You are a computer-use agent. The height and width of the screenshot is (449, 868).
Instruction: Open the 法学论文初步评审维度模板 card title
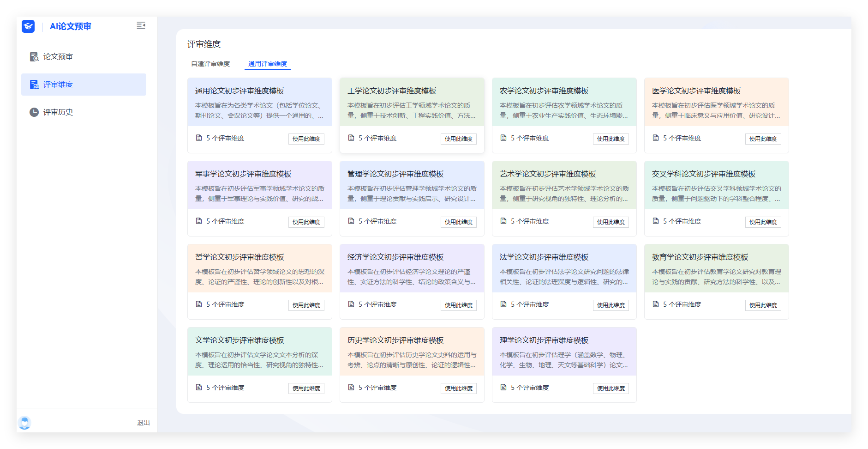coord(544,257)
